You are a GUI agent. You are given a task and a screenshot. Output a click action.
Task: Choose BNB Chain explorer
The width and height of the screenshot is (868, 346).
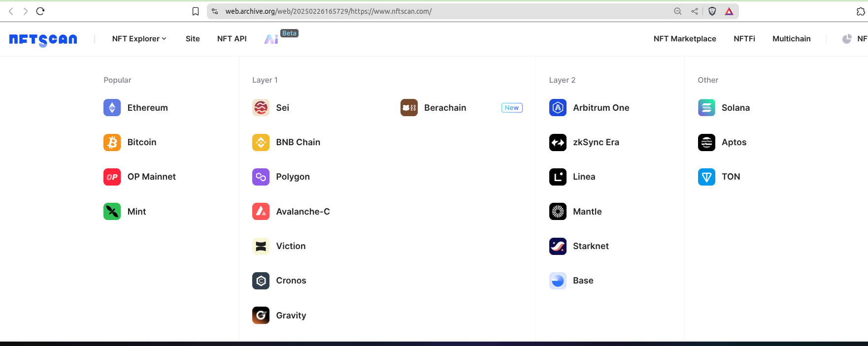(x=298, y=142)
